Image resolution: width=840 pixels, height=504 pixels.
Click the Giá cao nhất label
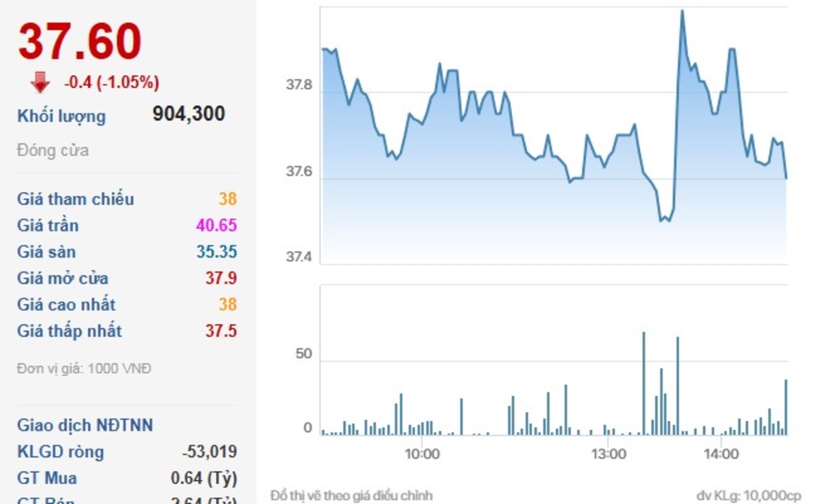point(66,305)
